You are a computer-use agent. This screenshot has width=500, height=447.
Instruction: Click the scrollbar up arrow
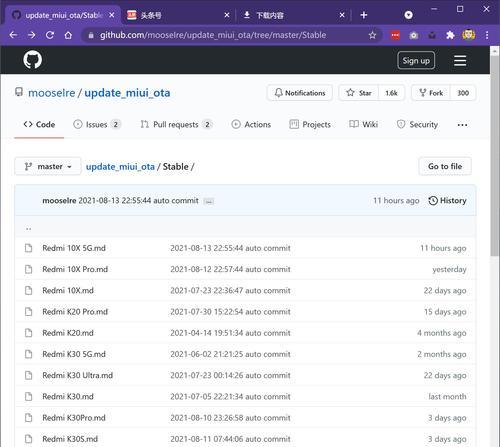495,51
